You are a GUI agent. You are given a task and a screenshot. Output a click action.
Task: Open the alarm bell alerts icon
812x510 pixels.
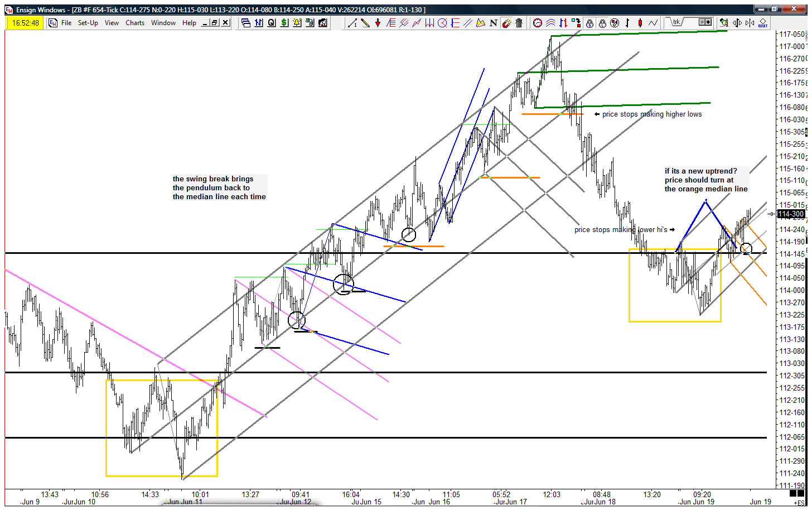(297, 23)
